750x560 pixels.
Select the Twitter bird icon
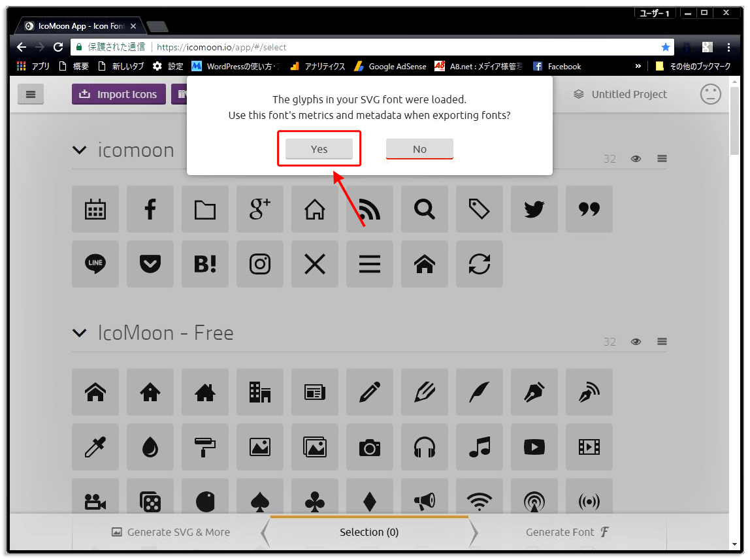(x=534, y=209)
